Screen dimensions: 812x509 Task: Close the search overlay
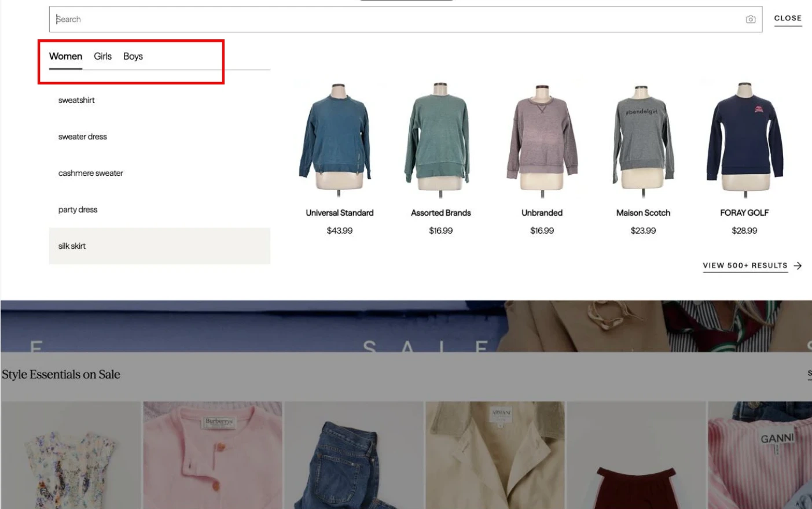[788, 19]
